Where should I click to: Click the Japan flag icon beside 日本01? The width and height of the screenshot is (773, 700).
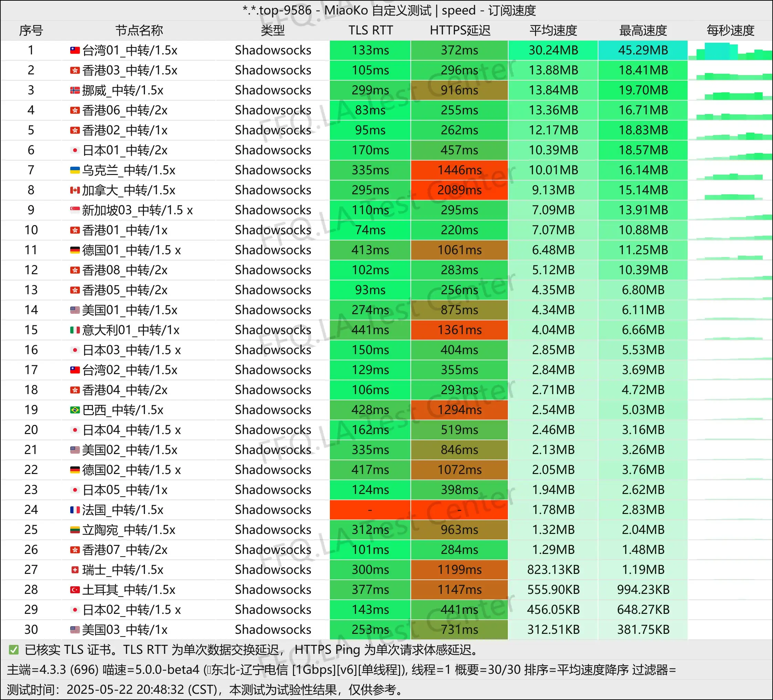click(75, 150)
